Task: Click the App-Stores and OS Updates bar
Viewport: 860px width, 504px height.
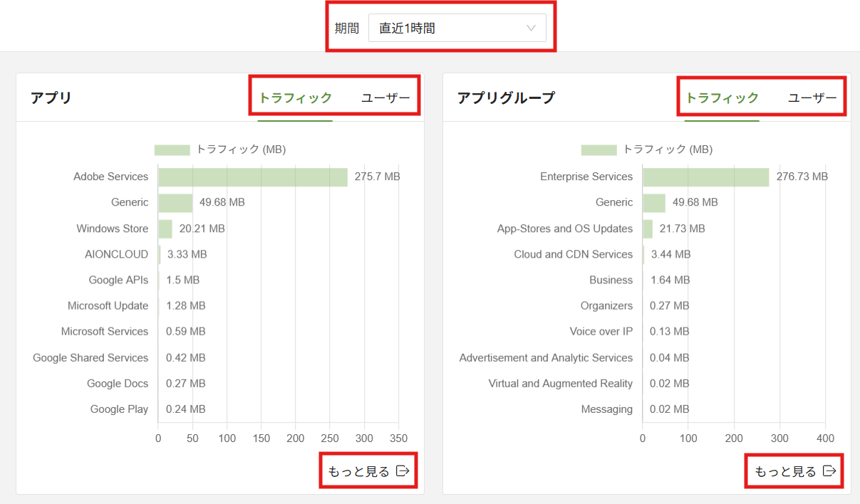Action: 648,229
